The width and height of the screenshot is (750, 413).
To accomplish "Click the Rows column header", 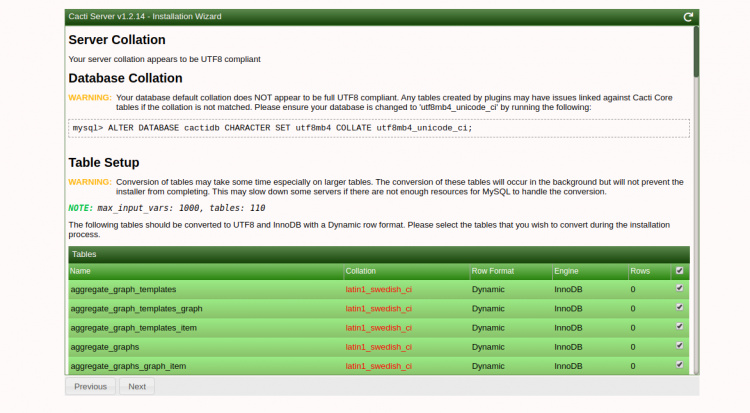I will 640,271.
